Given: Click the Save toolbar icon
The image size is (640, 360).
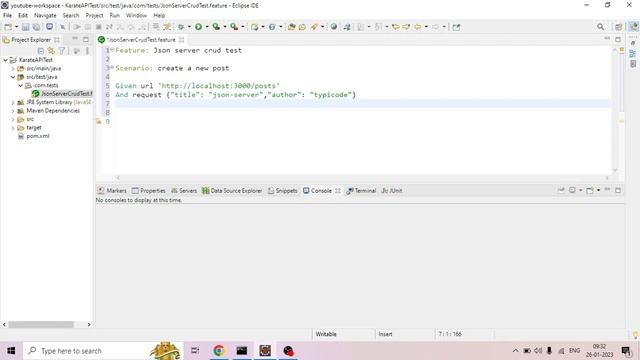Looking at the screenshot, I should click(25, 27).
